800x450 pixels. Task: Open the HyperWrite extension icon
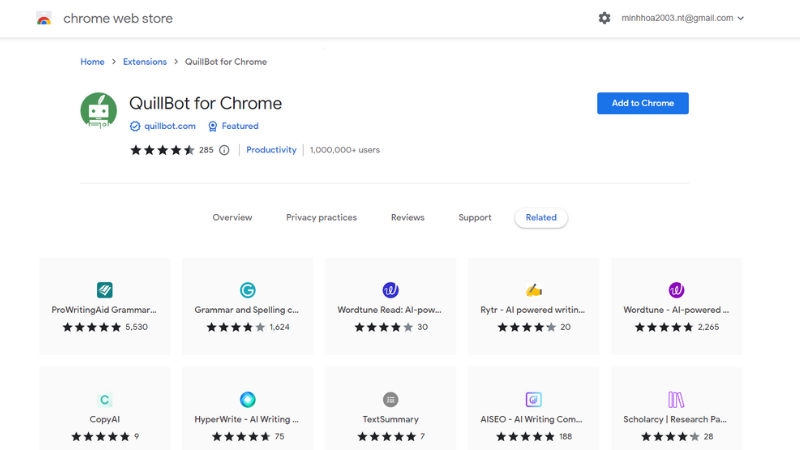tap(247, 400)
